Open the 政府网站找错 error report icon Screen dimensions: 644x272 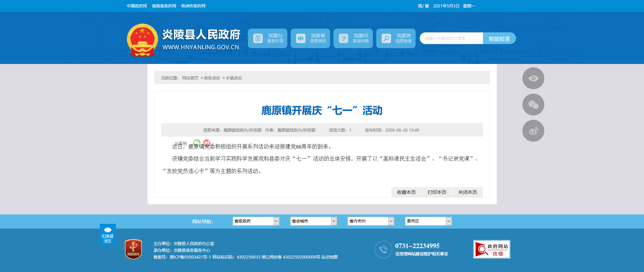491,249
